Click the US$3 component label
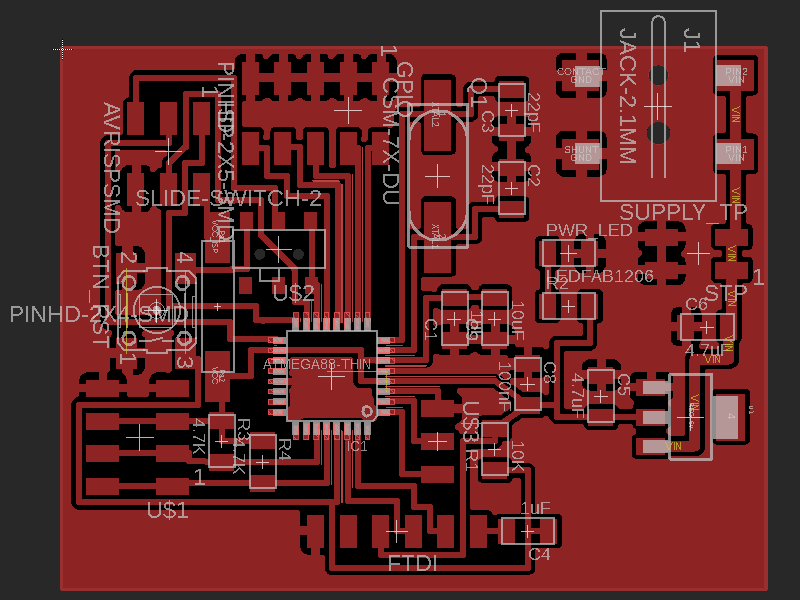This screenshot has height=600, width=800. pyautogui.click(x=470, y=421)
